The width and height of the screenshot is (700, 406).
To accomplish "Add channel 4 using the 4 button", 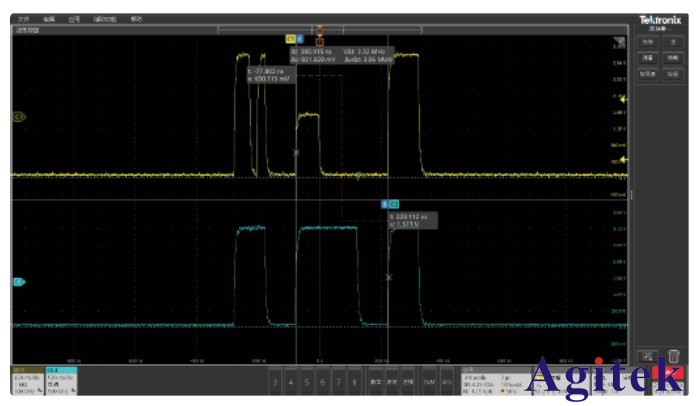I will (x=291, y=381).
